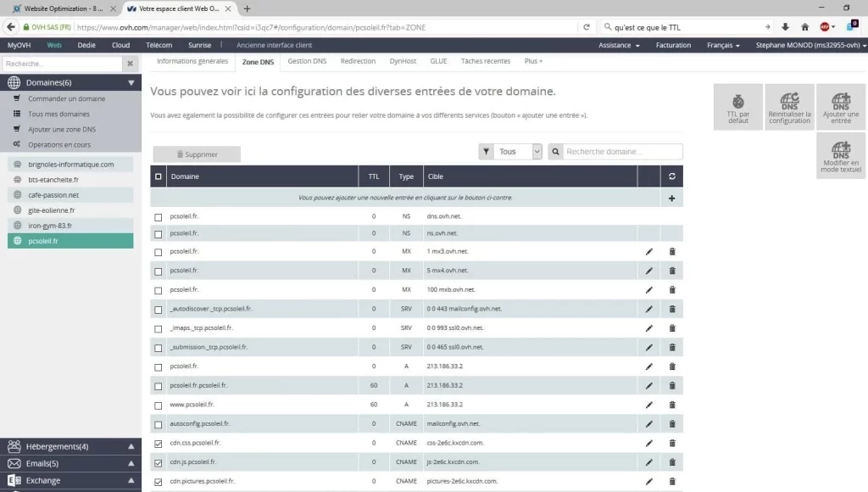Click the plus icon to add a new entry
868x492 pixels.
click(x=671, y=198)
